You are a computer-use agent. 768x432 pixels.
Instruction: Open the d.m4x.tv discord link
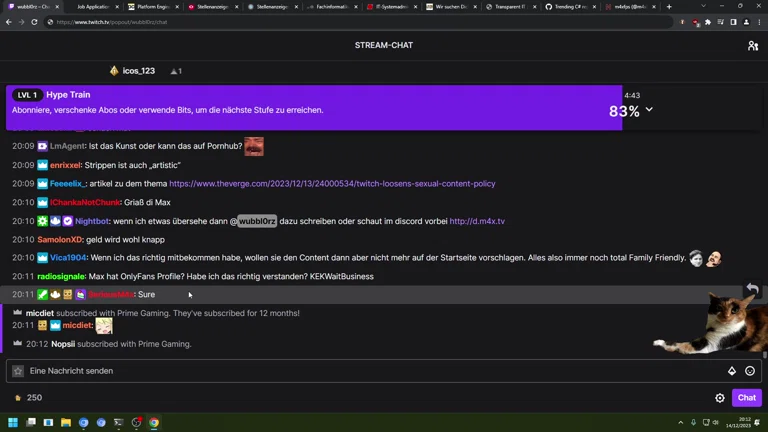(477, 221)
